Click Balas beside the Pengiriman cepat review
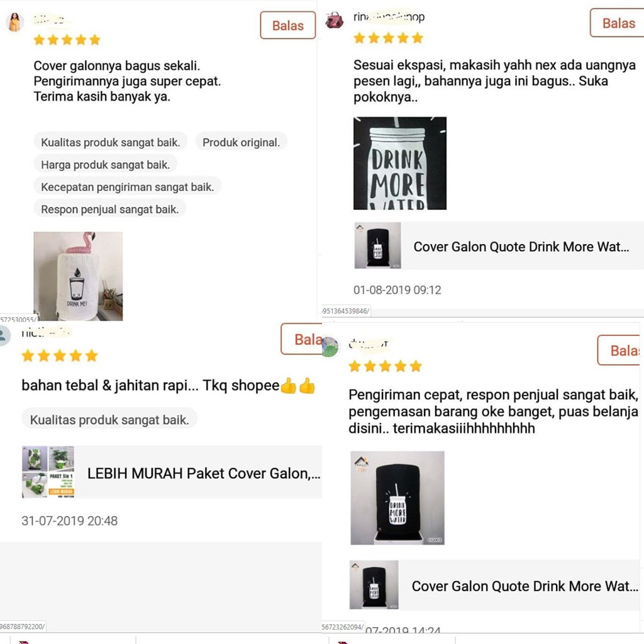This screenshot has height=644, width=644. [x=620, y=350]
